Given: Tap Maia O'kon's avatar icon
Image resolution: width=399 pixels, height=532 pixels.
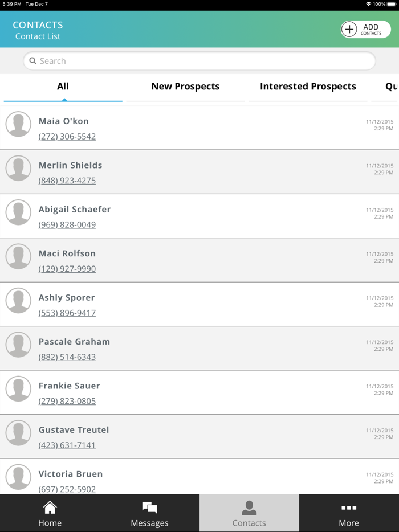Looking at the screenshot, I should point(18,124).
